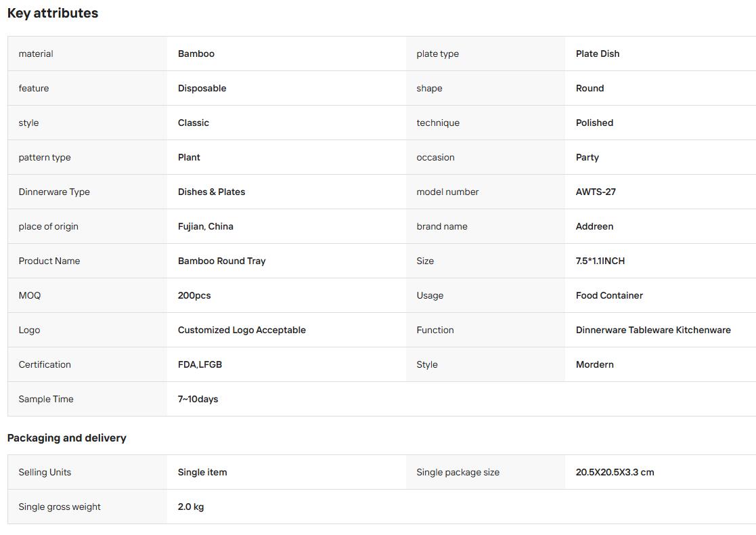
Task: Select the Bamboo material value
Action: coord(196,53)
